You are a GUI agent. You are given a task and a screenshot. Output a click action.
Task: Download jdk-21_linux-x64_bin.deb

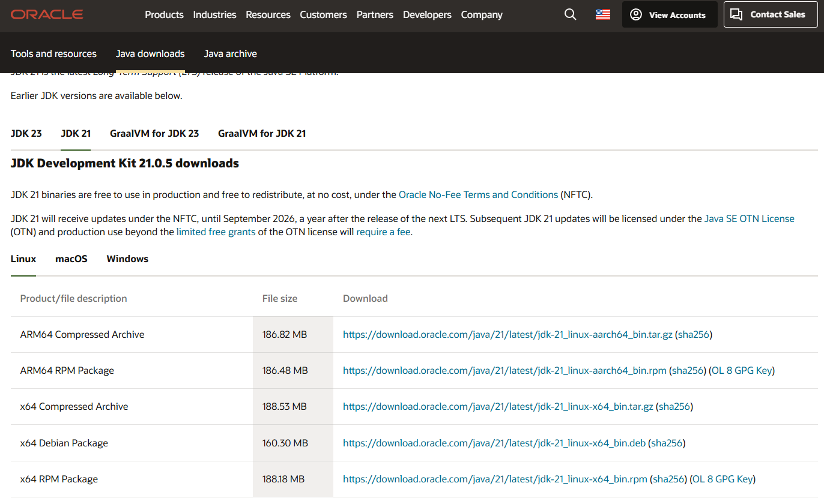[494, 443]
